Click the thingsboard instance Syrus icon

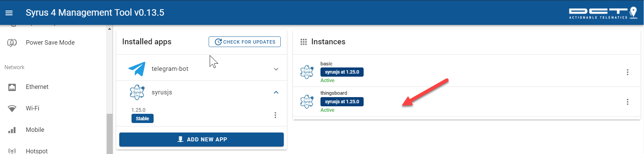(307, 102)
